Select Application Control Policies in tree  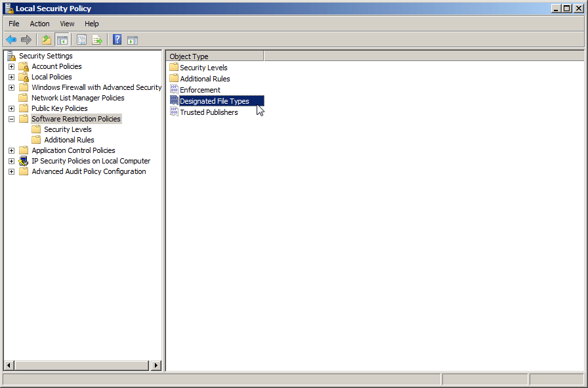tap(73, 150)
